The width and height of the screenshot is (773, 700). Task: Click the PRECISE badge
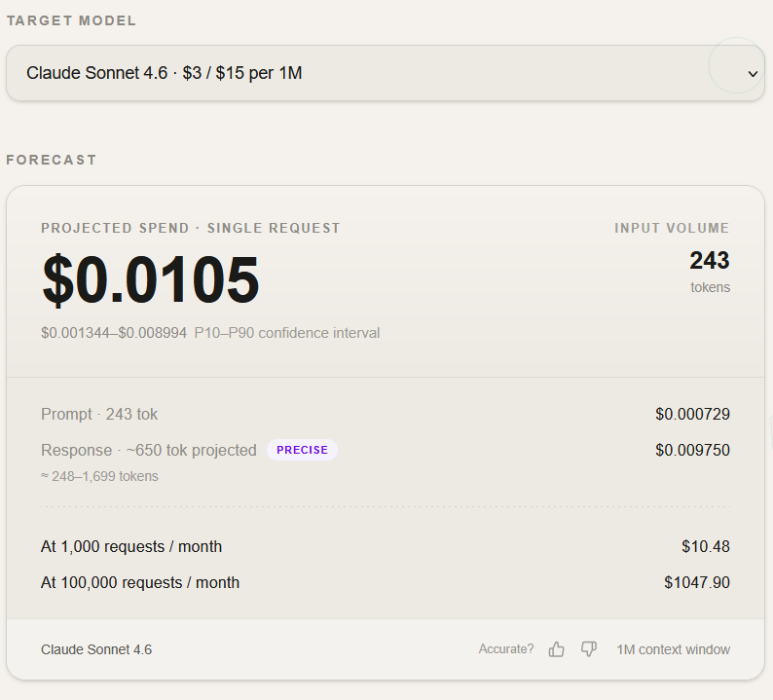point(302,450)
